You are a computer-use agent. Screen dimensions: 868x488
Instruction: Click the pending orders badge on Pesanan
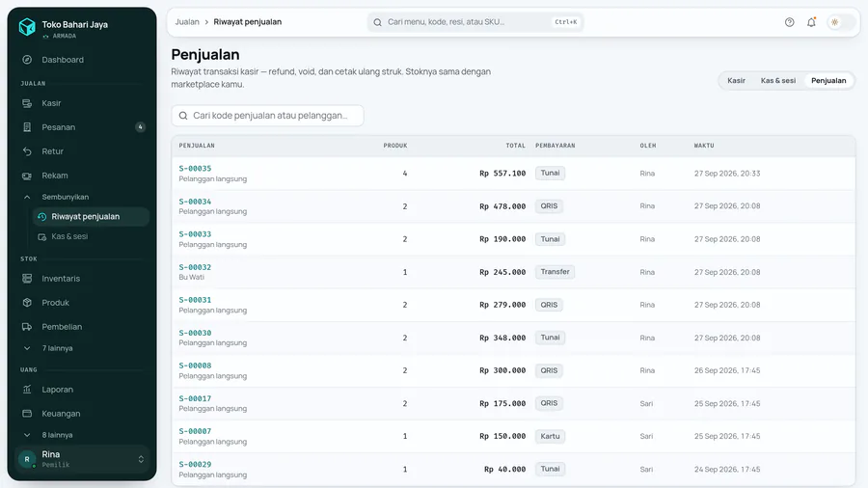140,127
